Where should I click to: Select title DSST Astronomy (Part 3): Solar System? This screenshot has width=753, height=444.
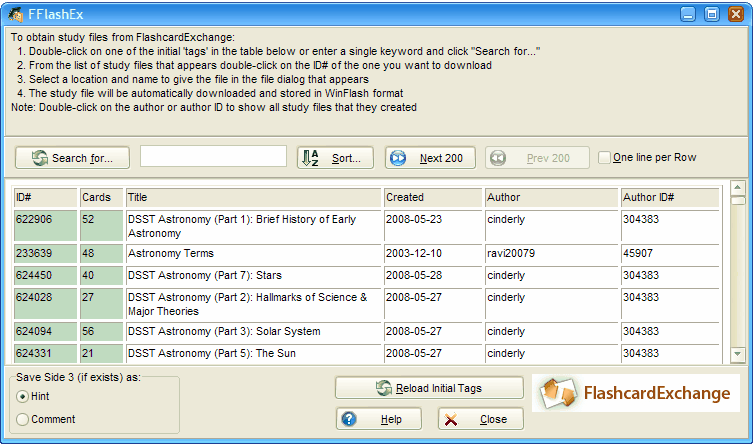224,332
